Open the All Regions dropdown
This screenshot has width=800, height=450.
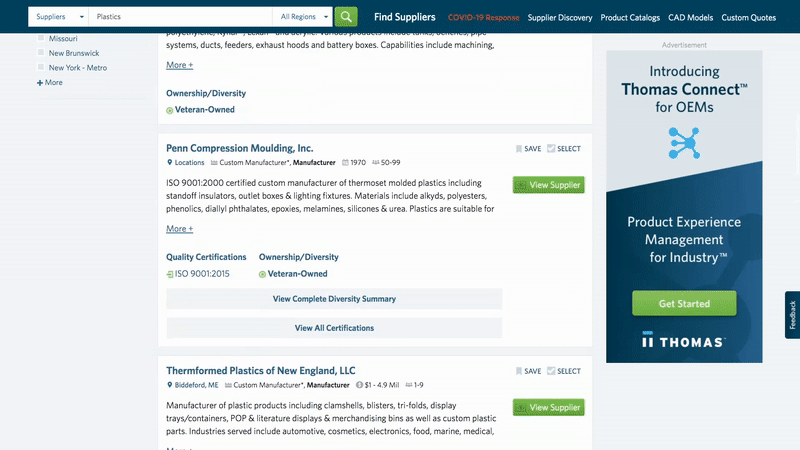[301, 17]
